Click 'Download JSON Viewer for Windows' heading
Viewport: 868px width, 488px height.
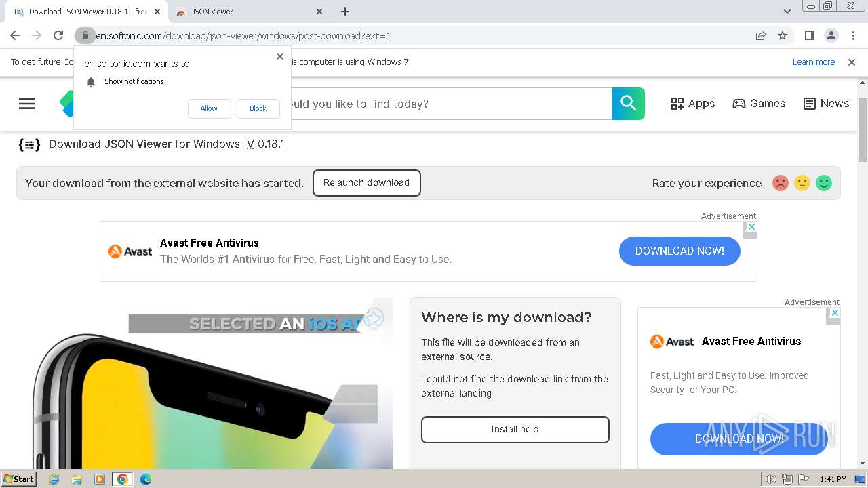144,144
